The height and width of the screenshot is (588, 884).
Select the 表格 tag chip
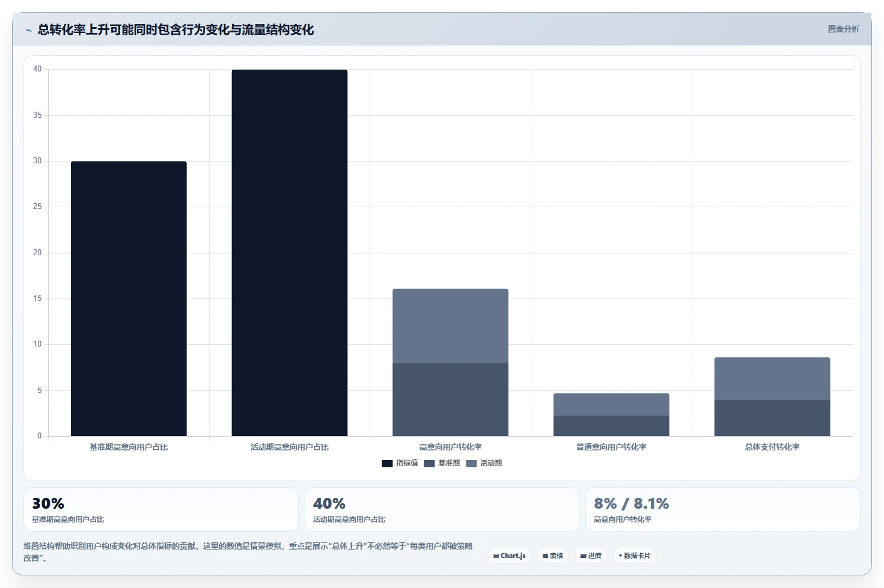pos(553,556)
